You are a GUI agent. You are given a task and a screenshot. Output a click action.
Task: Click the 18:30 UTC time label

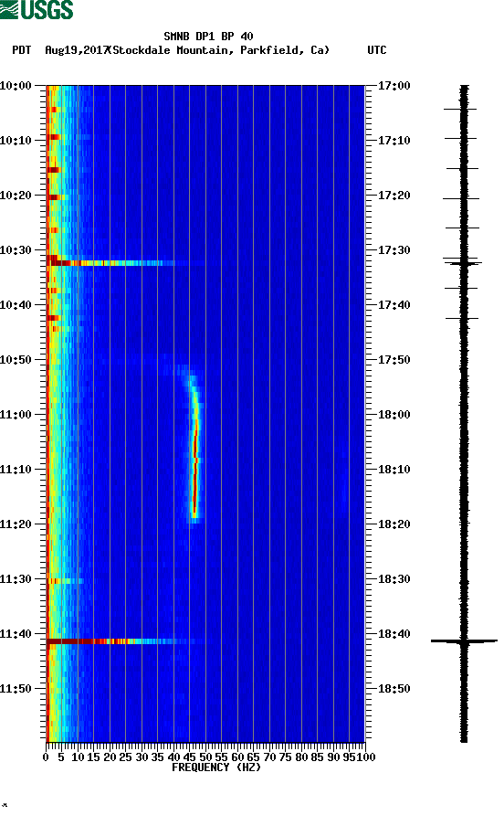click(394, 579)
